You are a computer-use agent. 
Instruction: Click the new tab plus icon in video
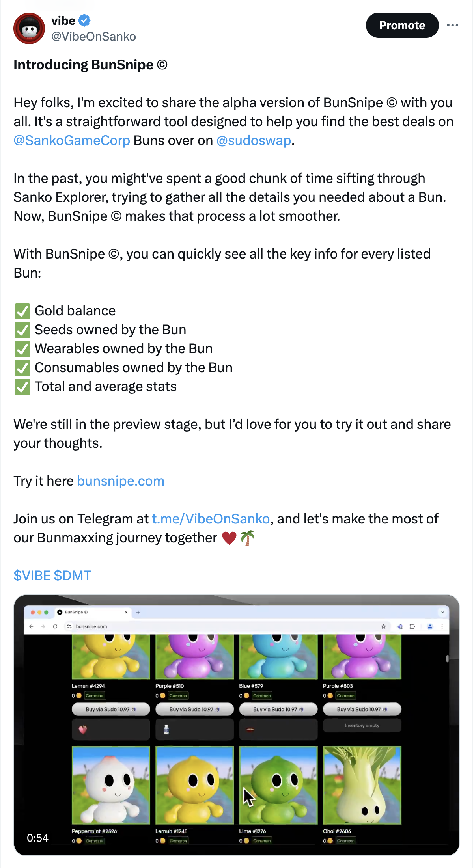point(138,612)
